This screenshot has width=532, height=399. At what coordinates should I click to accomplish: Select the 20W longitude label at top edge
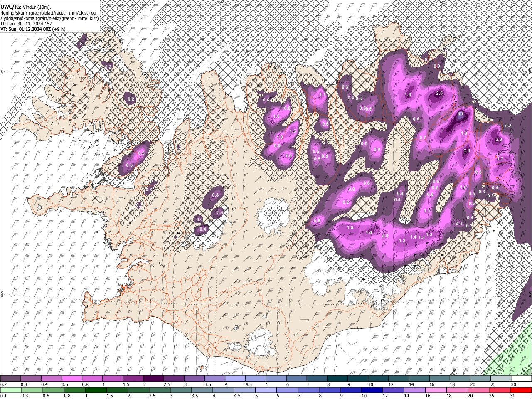point(221,2)
